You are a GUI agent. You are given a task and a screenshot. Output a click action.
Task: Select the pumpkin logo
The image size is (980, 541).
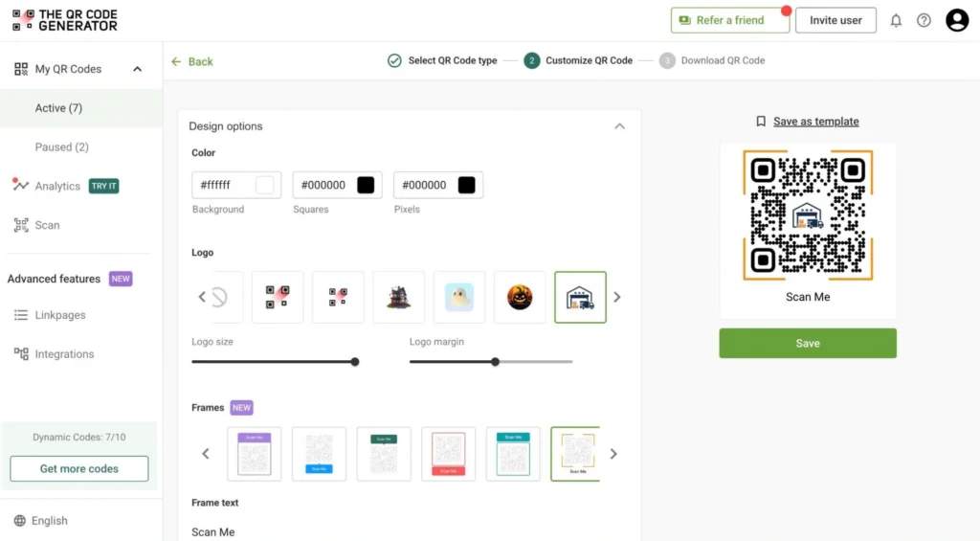click(520, 297)
